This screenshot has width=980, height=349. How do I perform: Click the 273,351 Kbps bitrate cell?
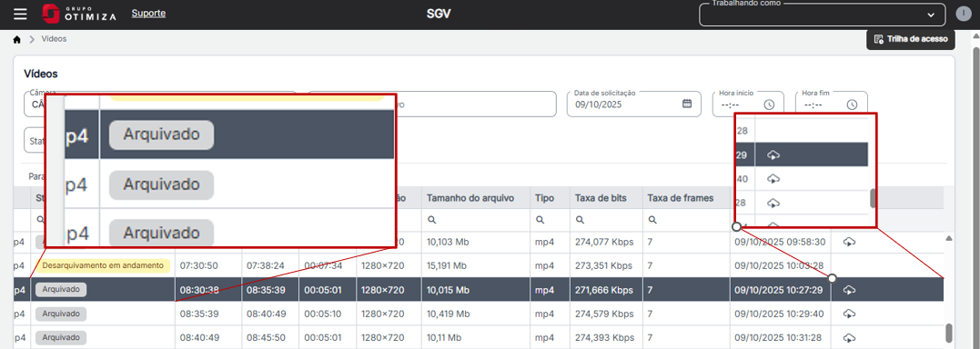606,265
